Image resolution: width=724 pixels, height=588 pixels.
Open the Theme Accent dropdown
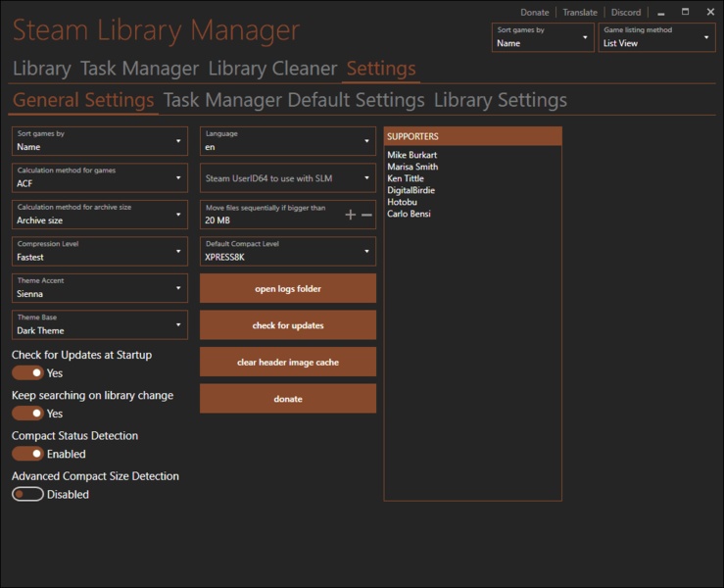[99, 288]
